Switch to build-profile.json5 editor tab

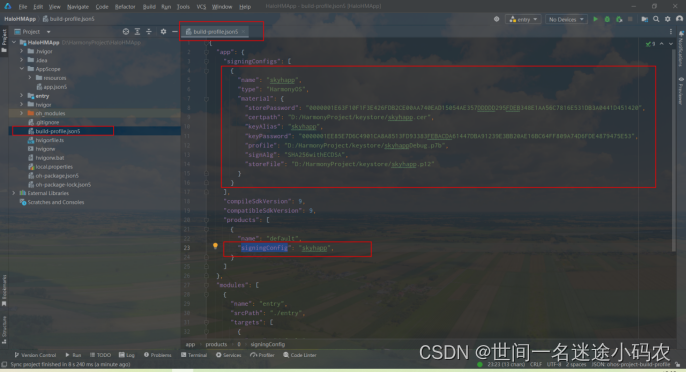[215, 32]
